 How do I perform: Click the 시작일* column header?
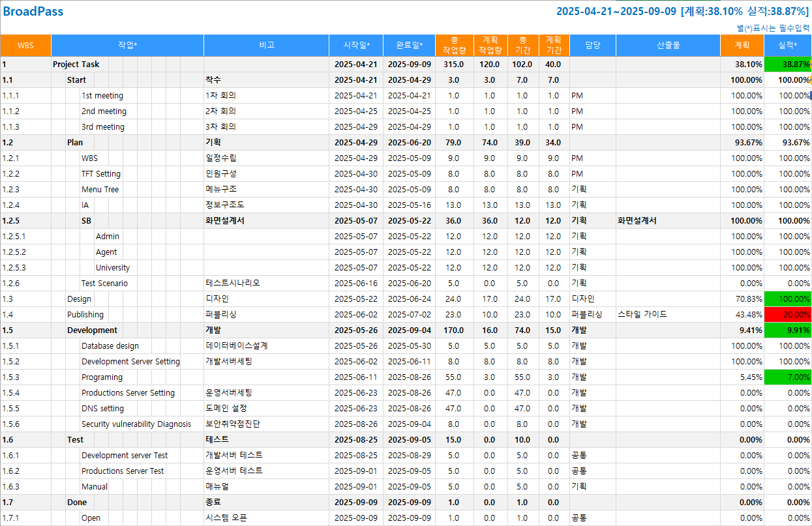point(356,46)
